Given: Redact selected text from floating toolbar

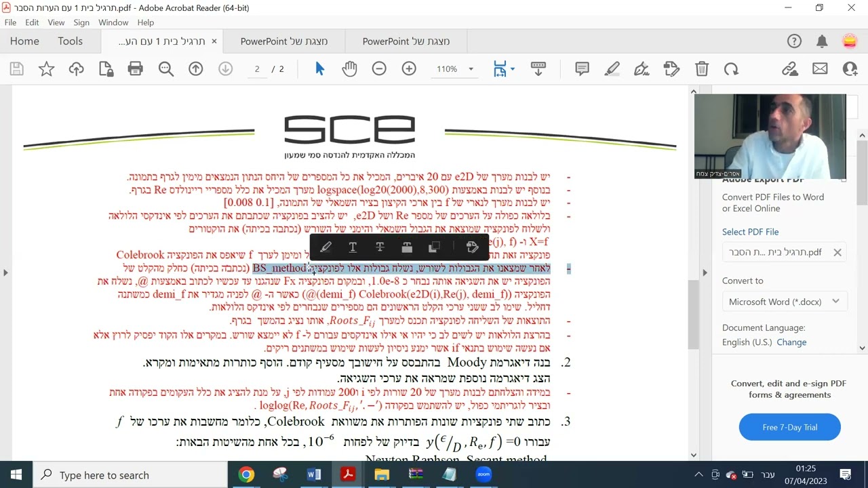Looking at the screenshot, I should (407, 247).
